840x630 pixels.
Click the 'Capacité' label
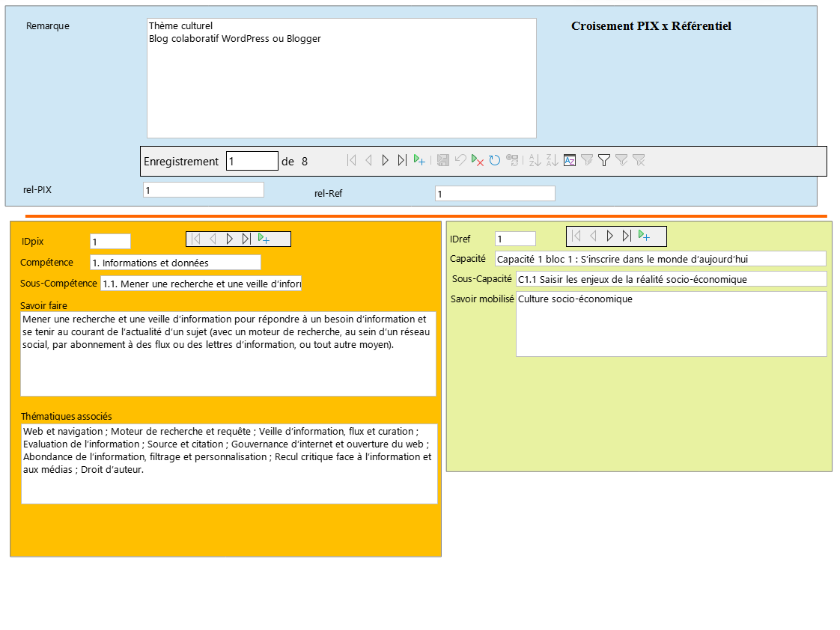(x=468, y=259)
